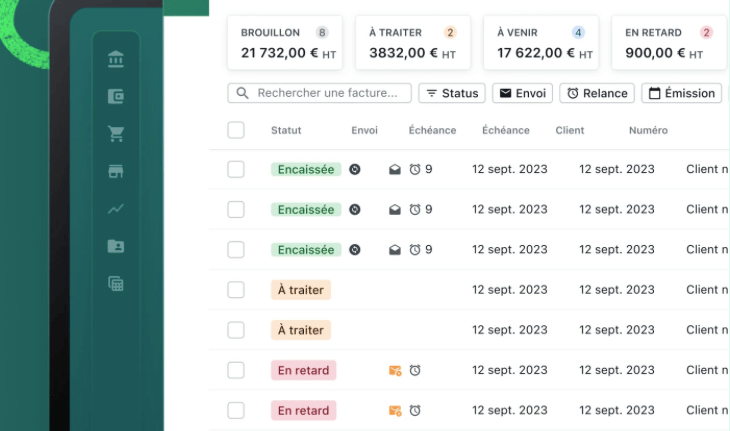Click the wallet icon in sidebar
730x431 pixels.
[x=116, y=97]
